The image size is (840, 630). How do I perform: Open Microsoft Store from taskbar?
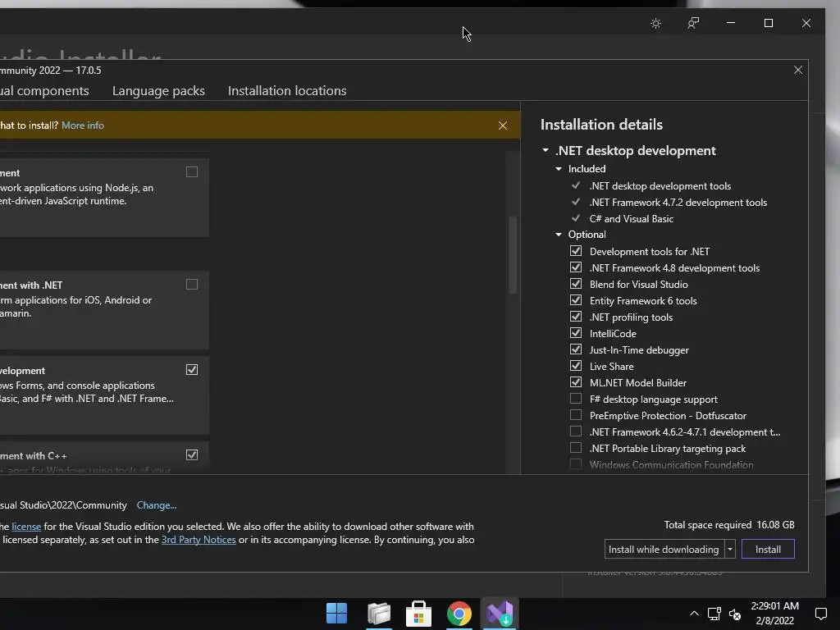coord(419,614)
